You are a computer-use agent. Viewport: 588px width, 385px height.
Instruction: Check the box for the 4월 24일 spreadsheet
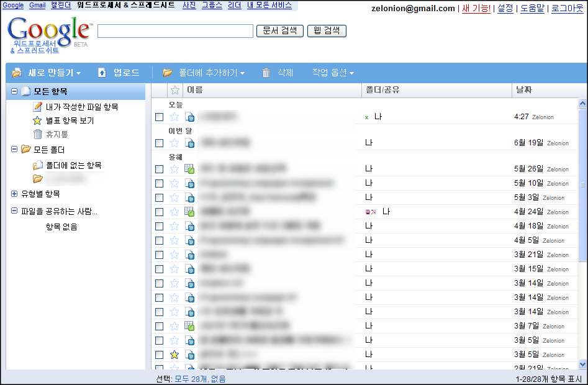pos(160,212)
